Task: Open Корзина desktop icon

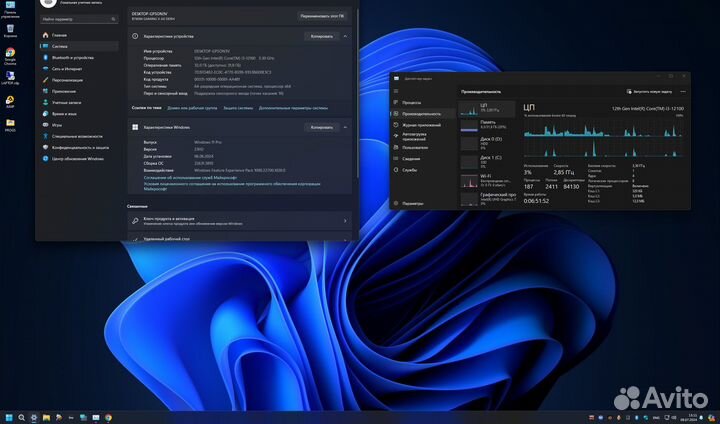Action: (x=10, y=31)
